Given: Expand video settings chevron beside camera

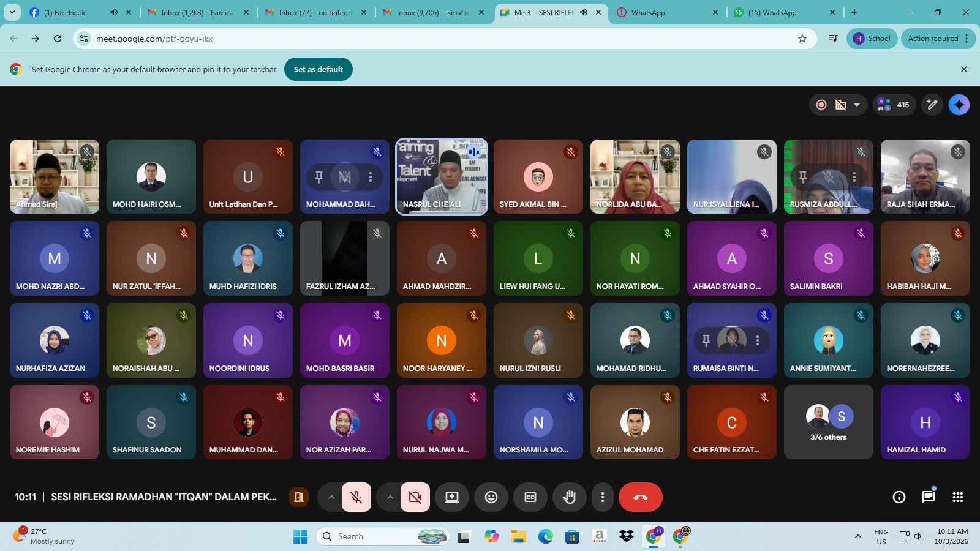Looking at the screenshot, I should [x=390, y=497].
